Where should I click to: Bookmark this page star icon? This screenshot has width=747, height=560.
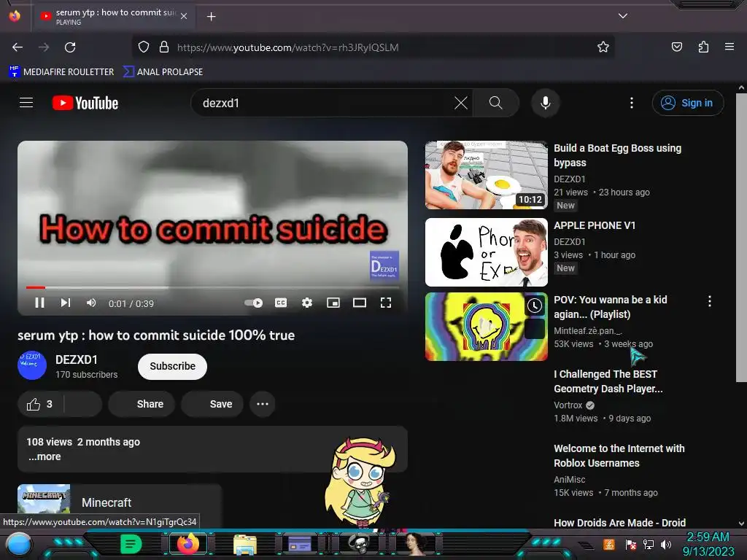tap(603, 47)
